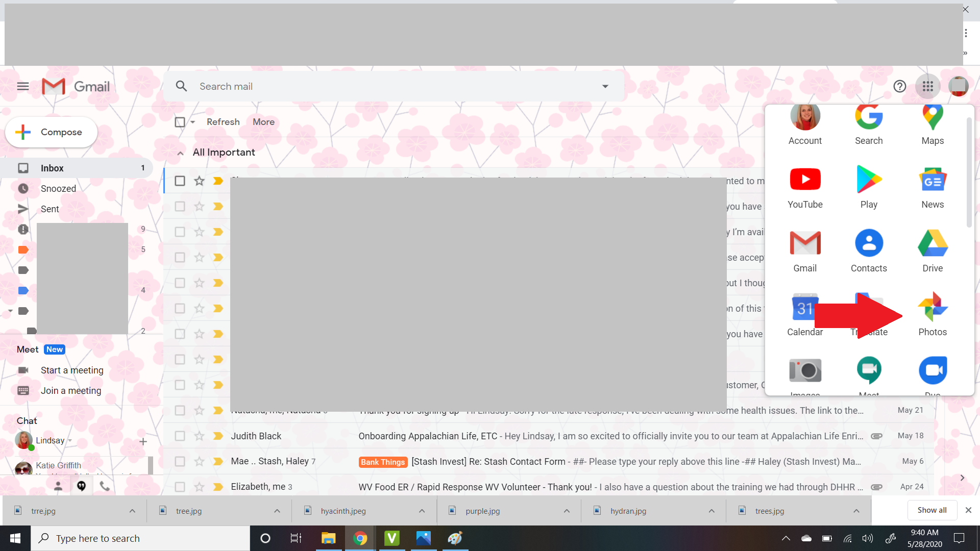This screenshot has width=980, height=551.
Task: Expand the search mail dropdown
Action: (604, 85)
